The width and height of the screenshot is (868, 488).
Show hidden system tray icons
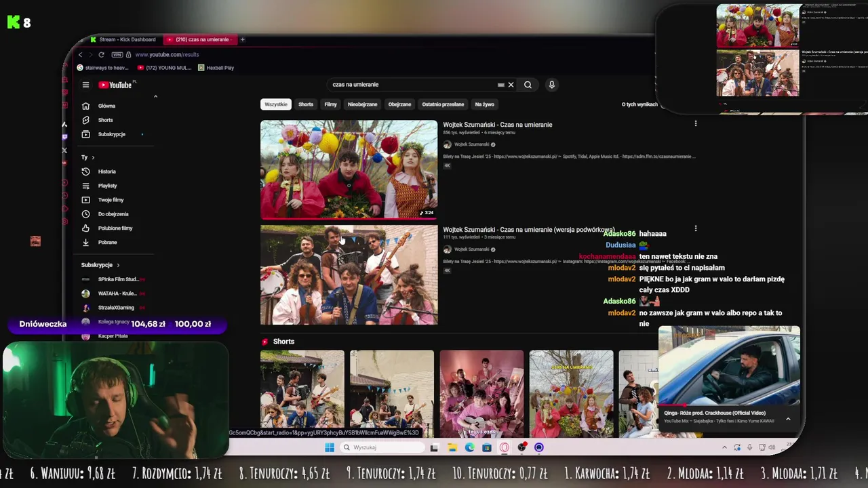(724, 447)
